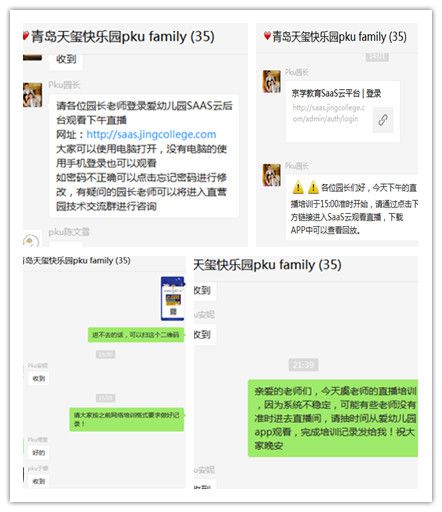Click the pku陈文雪 sender avatar

(x=31, y=239)
